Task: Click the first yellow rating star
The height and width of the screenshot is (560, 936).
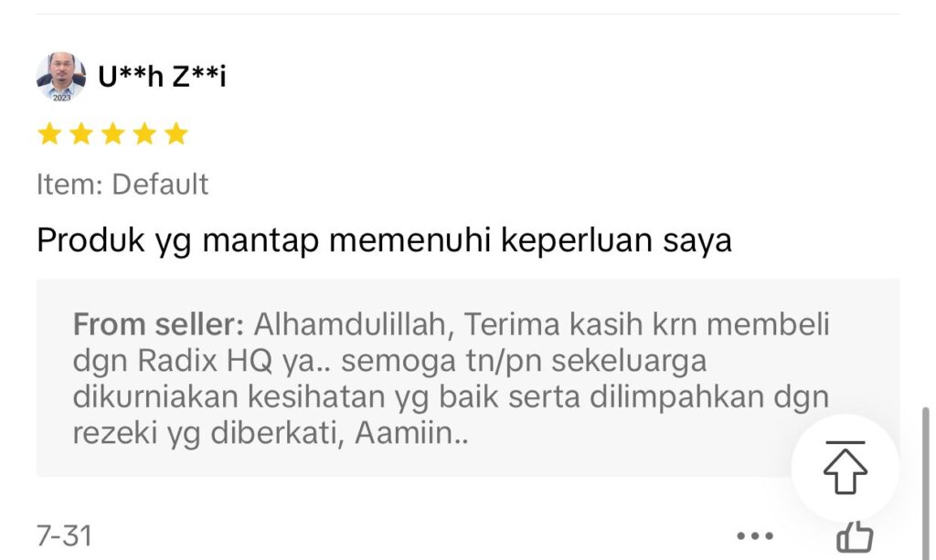Action: (x=49, y=133)
